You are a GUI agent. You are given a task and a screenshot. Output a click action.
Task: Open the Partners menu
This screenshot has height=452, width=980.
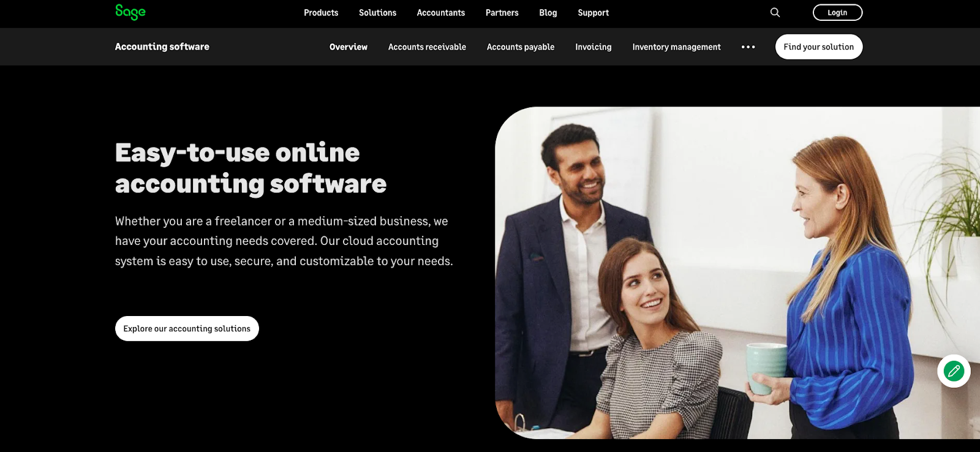tap(502, 13)
